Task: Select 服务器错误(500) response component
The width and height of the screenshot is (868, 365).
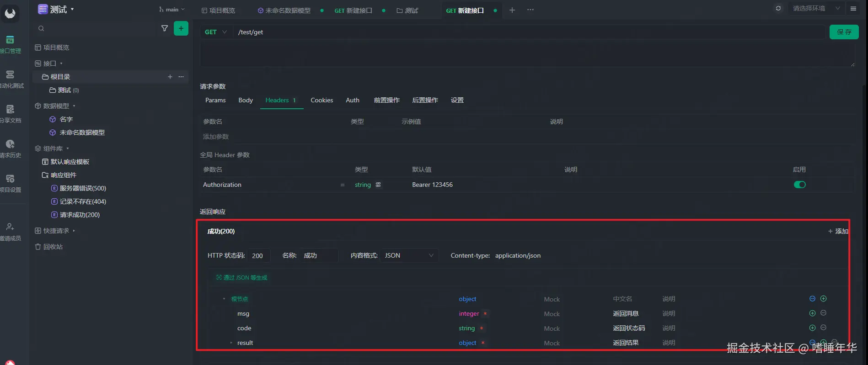Action: click(79, 188)
